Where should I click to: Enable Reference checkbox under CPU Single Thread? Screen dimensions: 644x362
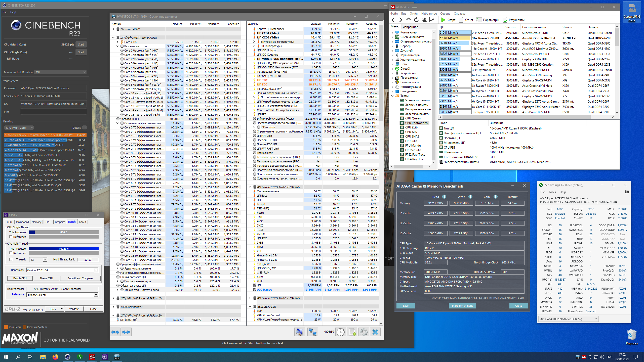click(x=11, y=237)
